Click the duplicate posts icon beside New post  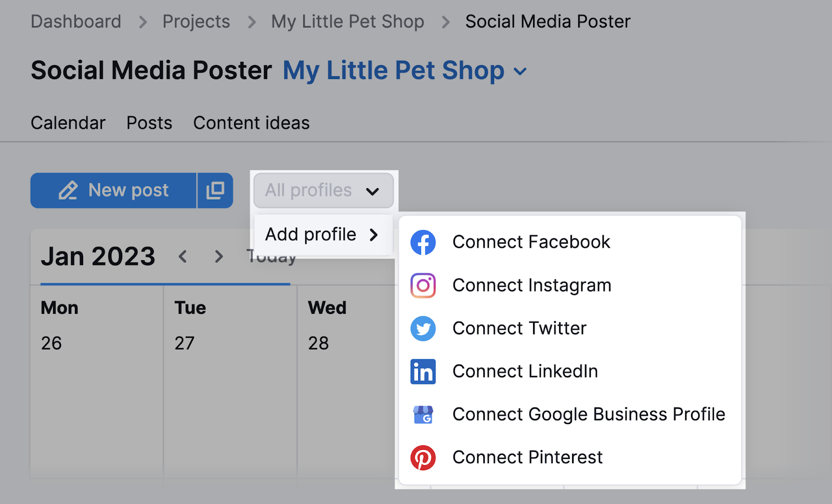(215, 190)
